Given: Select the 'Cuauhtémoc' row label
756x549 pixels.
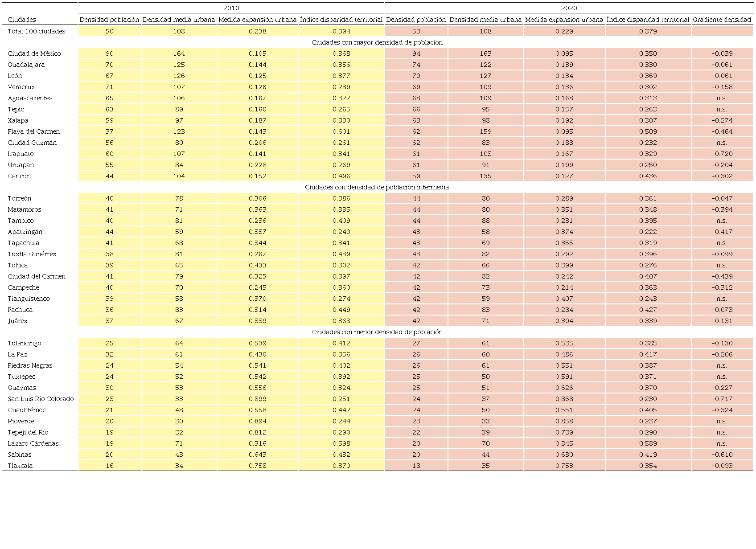Looking at the screenshot, I should point(27,410).
